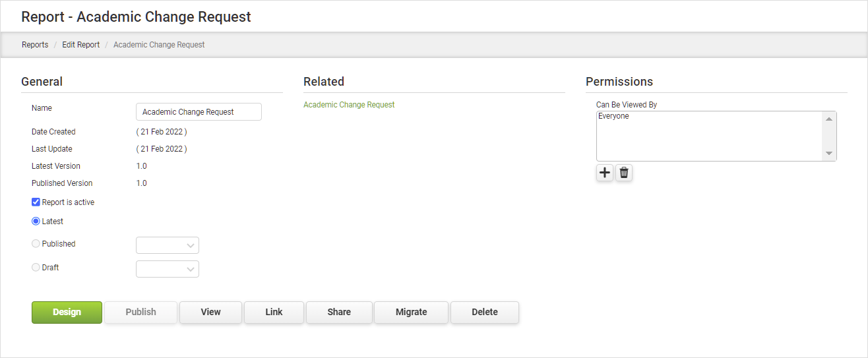The width and height of the screenshot is (868, 358).
Task: Open the Published version dropdown
Action: click(168, 245)
